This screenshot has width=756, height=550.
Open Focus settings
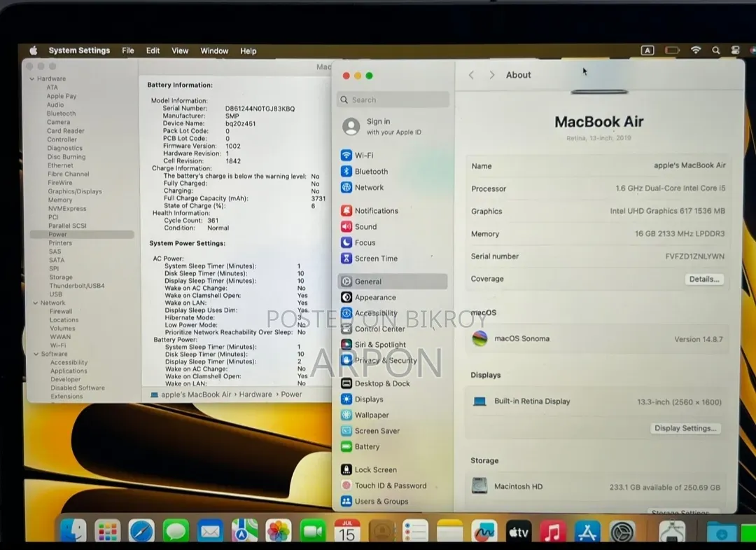click(x=358, y=242)
